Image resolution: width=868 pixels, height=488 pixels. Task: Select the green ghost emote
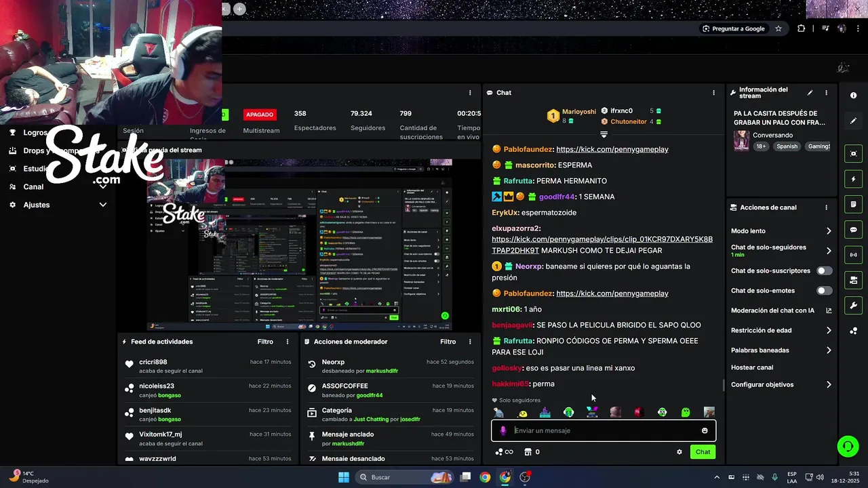pyautogui.click(x=686, y=412)
